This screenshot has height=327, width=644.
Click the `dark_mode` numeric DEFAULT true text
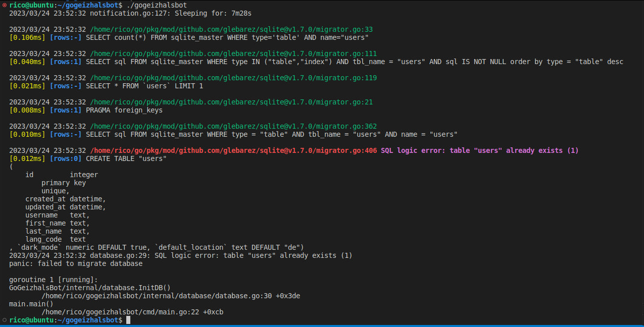[82, 247]
